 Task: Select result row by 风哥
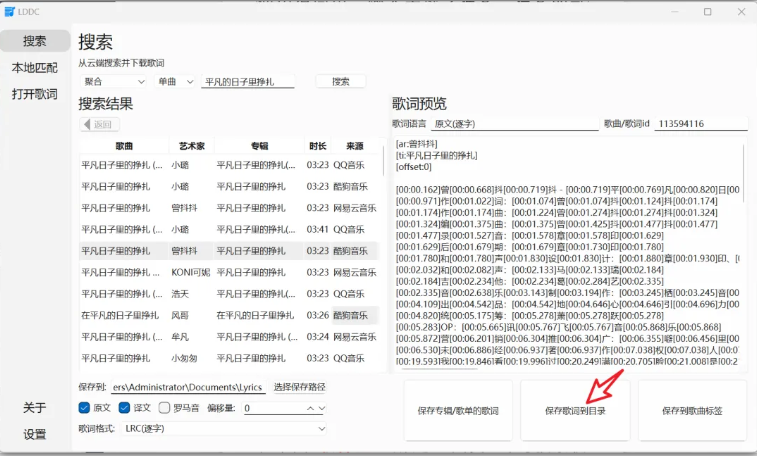click(x=229, y=315)
